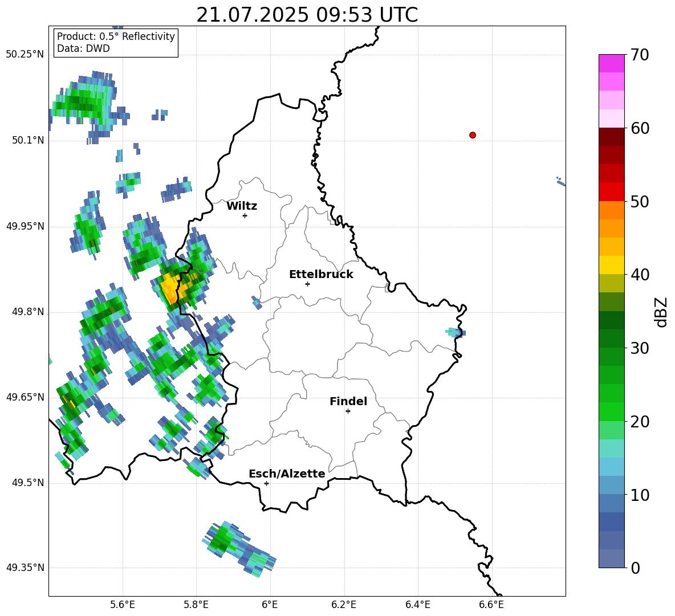Click the 50.1°N latitude label
675x616 pixels.
click(x=29, y=141)
